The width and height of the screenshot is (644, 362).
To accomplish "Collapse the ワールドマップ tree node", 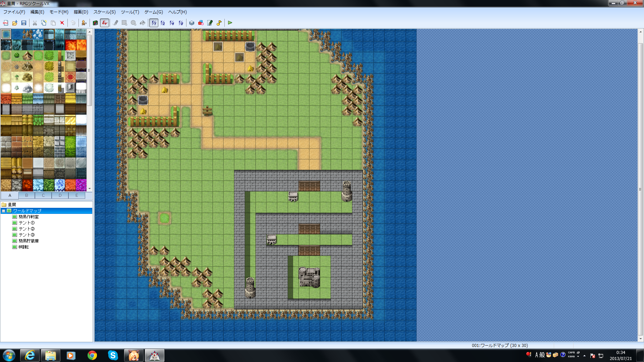I will 4,211.
